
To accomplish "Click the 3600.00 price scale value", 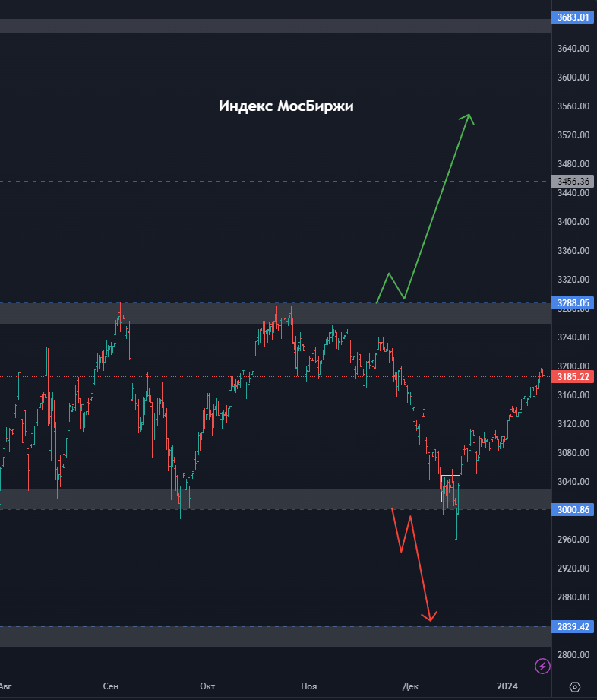I will pyautogui.click(x=573, y=78).
